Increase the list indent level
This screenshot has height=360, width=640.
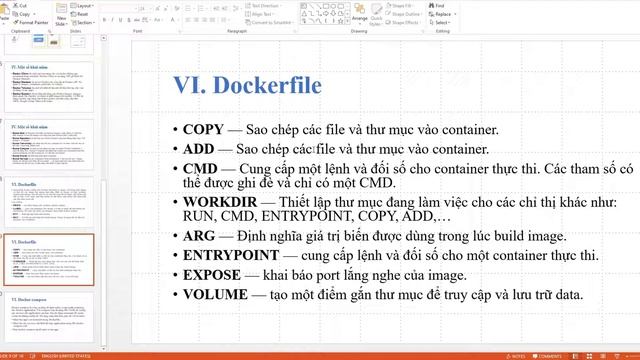click(224, 9)
